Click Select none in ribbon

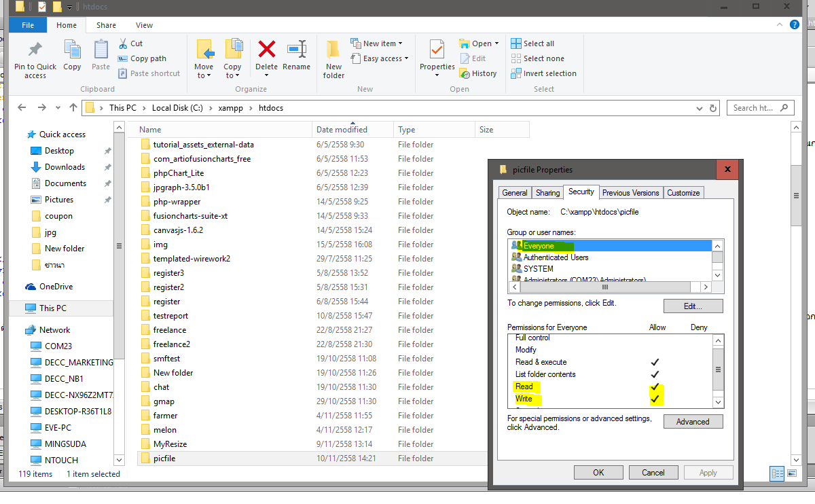point(537,58)
